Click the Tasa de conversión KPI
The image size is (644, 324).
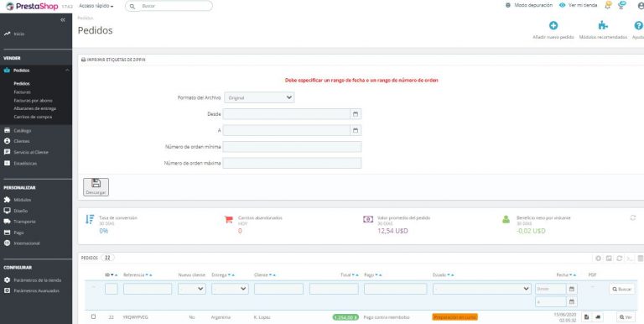pos(112,224)
